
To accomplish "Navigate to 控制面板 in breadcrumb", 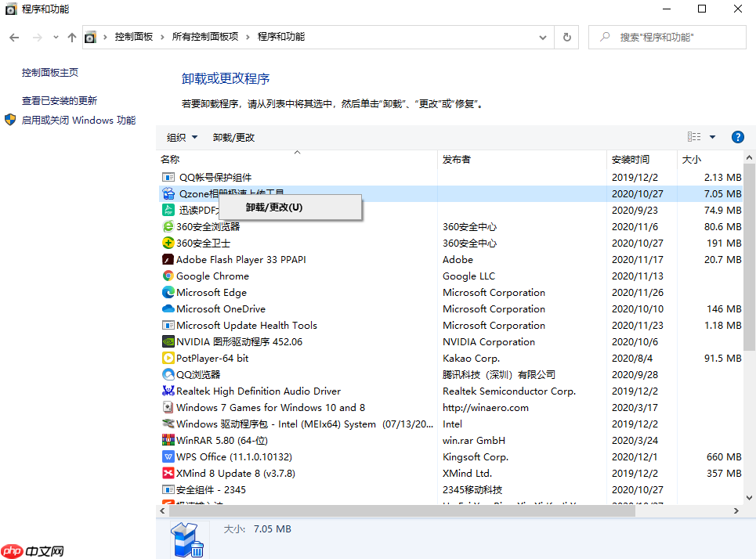I will [133, 37].
